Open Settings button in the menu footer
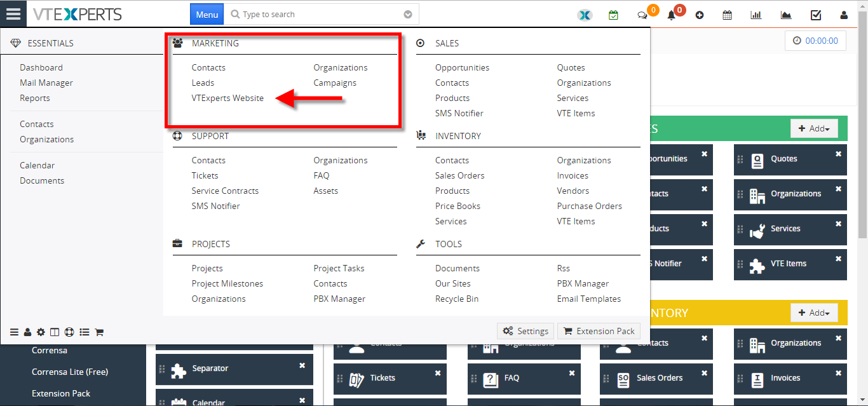The width and height of the screenshot is (868, 406). [526, 331]
